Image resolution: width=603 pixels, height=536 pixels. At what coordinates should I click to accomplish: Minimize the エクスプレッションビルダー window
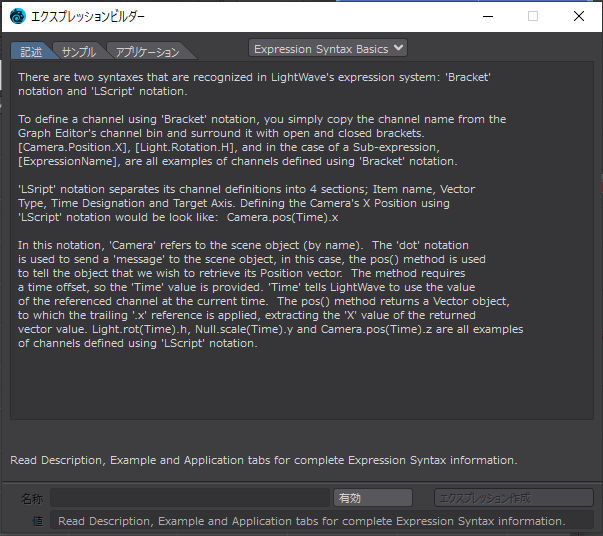point(488,17)
